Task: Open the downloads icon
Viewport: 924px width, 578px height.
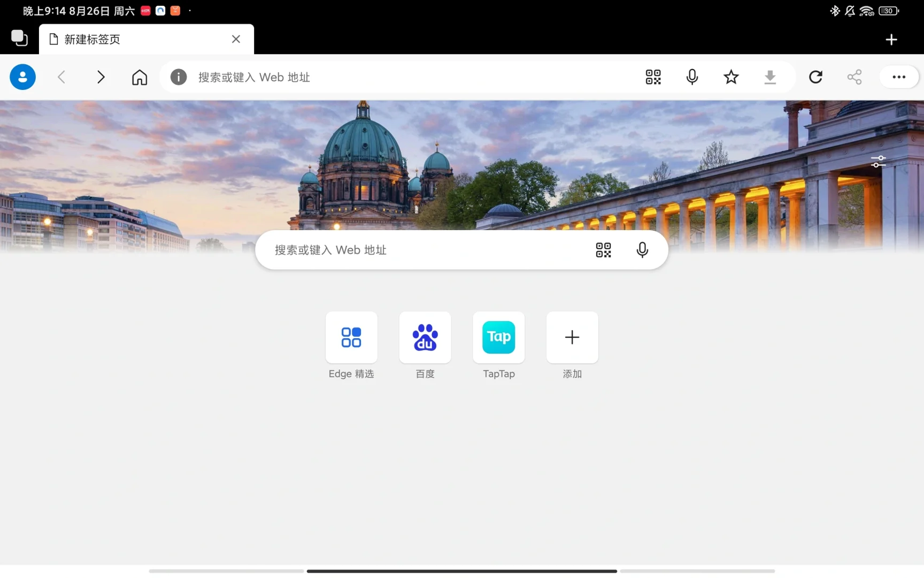Action: (770, 77)
